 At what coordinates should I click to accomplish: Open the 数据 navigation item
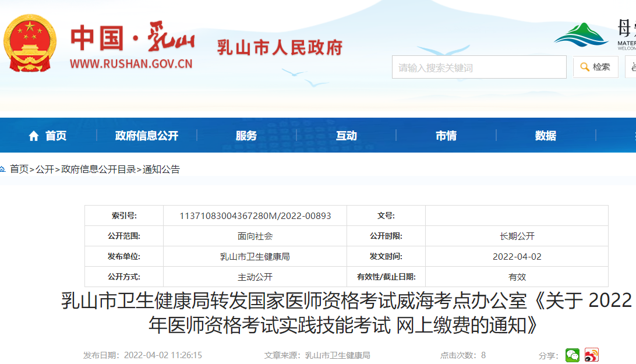click(x=545, y=136)
